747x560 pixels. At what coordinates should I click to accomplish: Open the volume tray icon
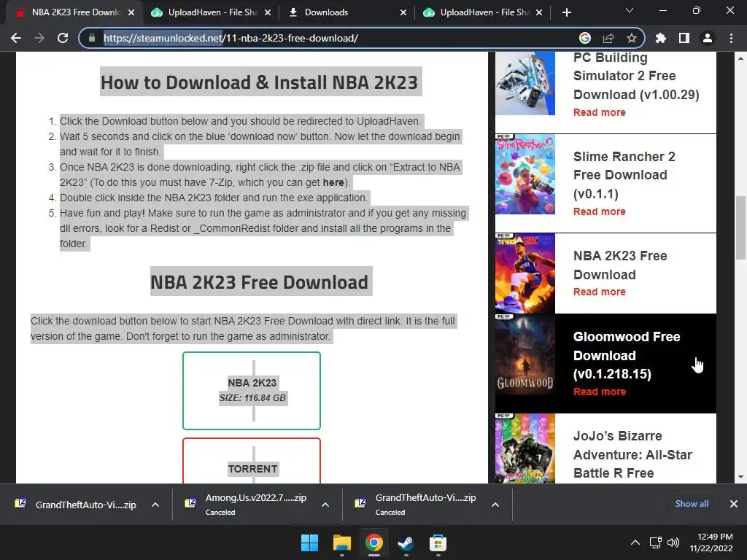(x=673, y=542)
